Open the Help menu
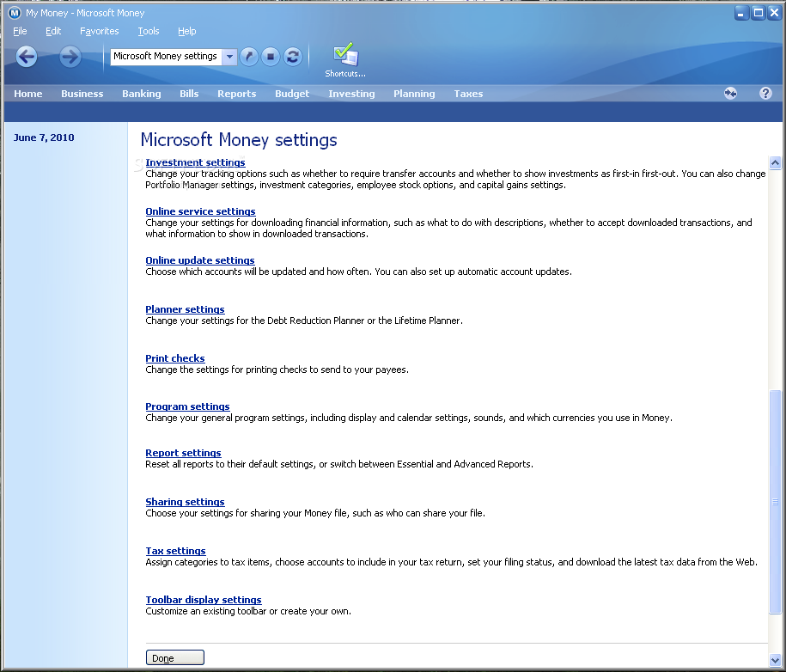The image size is (786, 672). point(187,31)
